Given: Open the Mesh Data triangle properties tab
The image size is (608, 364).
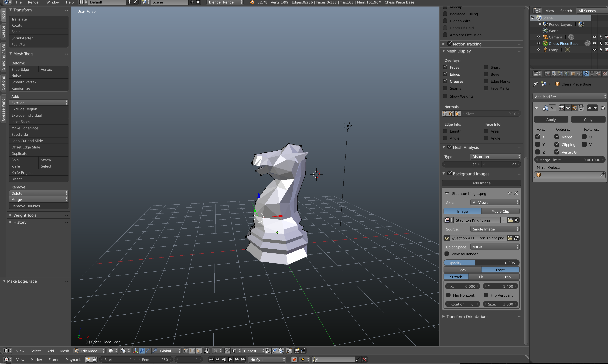Looking at the screenshot, I should tap(592, 74).
